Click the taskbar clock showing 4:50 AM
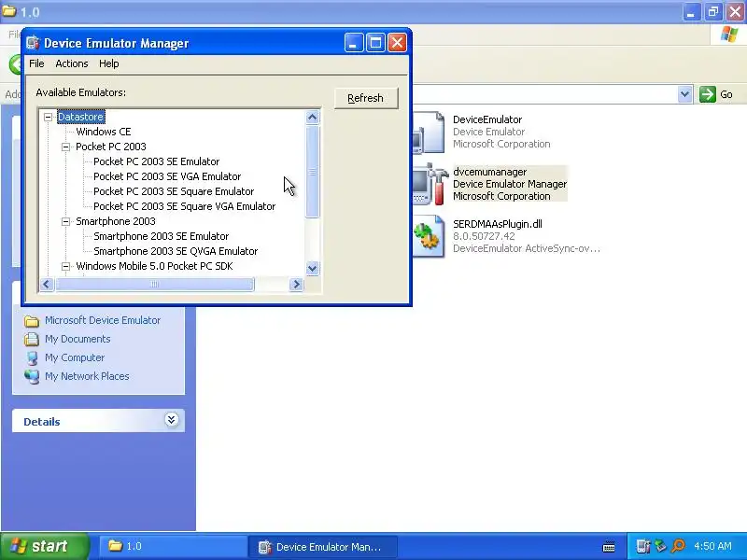 pyautogui.click(x=712, y=547)
